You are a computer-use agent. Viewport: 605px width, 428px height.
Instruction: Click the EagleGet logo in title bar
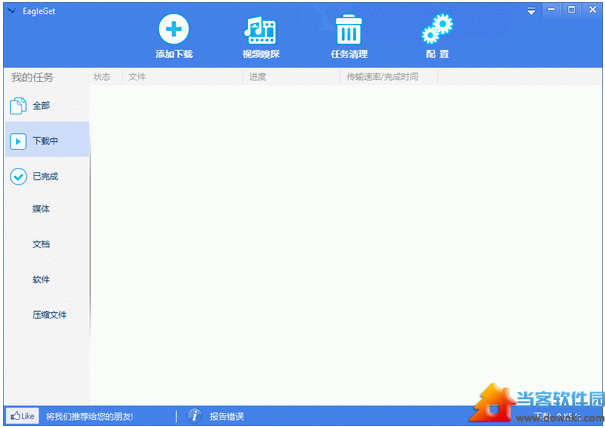(x=12, y=11)
